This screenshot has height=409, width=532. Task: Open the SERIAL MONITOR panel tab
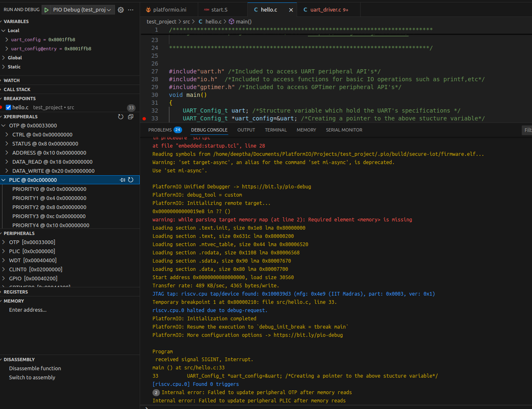pos(344,130)
